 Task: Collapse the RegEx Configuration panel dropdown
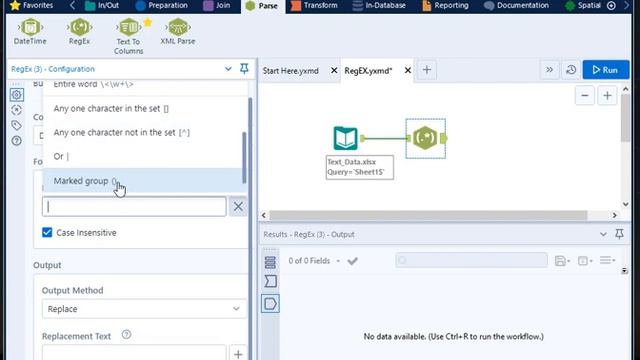[228, 69]
